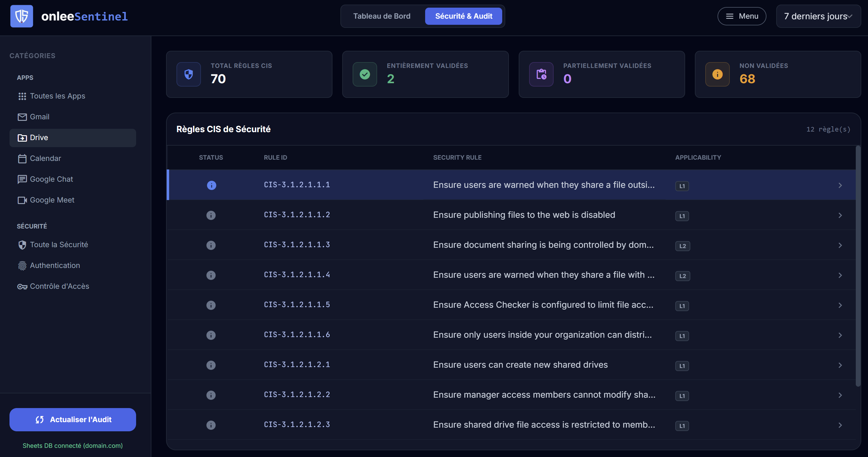Open Toutes les Apps in sidebar
The width and height of the screenshot is (868, 457).
73,96
